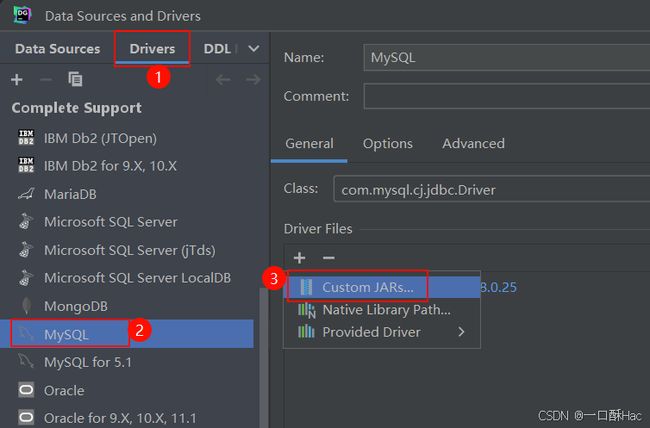Remove driver file with minus
Viewport: 650px width, 428px height.
[x=328, y=258]
